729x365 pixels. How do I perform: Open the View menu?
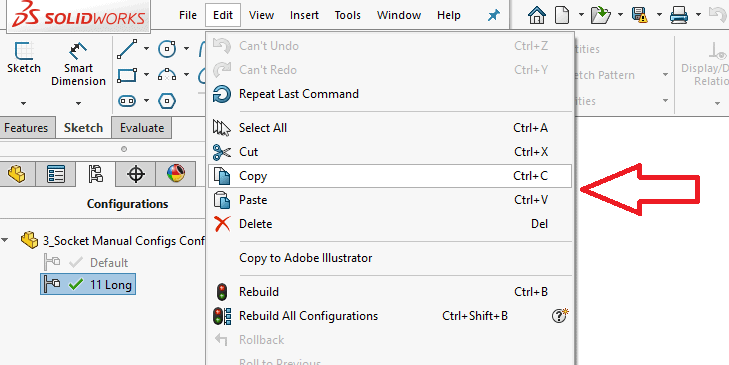pos(261,15)
